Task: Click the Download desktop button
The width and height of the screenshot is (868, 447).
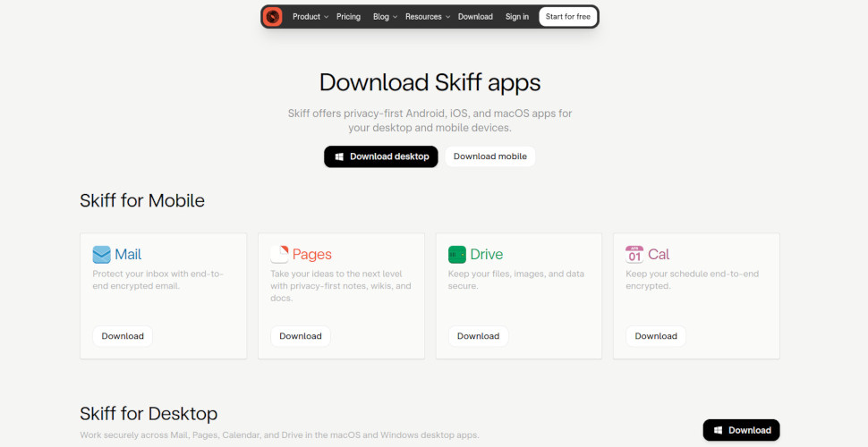Action: [x=381, y=156]
